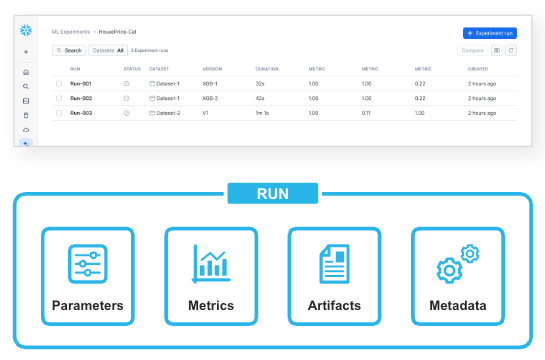The height and width of the screenshot is (360, 545).
Task: Sort by the CREATED column header
Action: tap(478, 69)
